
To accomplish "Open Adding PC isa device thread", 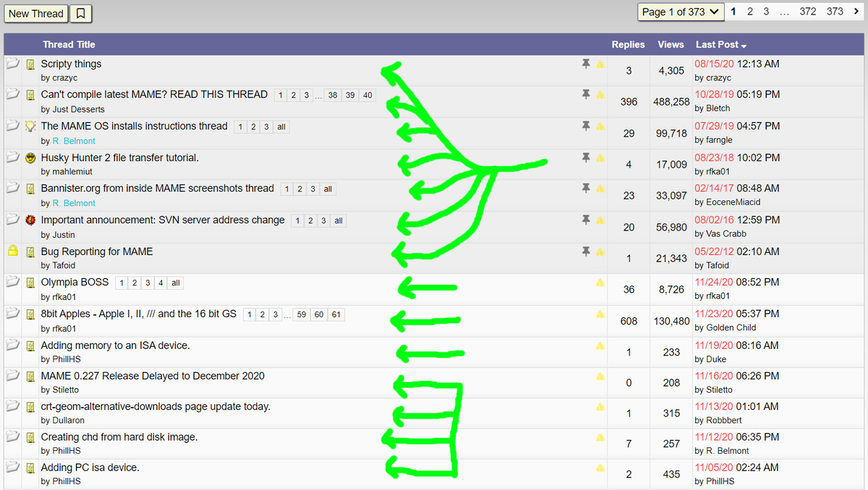I will click(x=90, y=468).
